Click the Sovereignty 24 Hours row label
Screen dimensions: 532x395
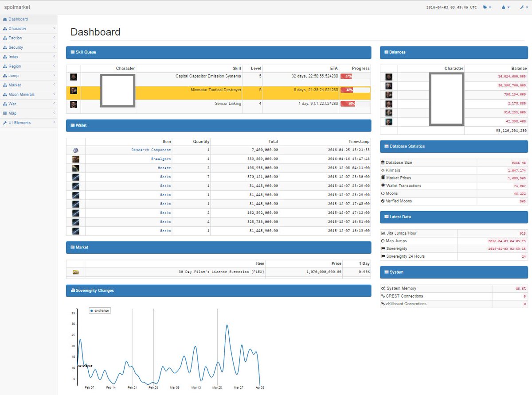tap(405, 256)
